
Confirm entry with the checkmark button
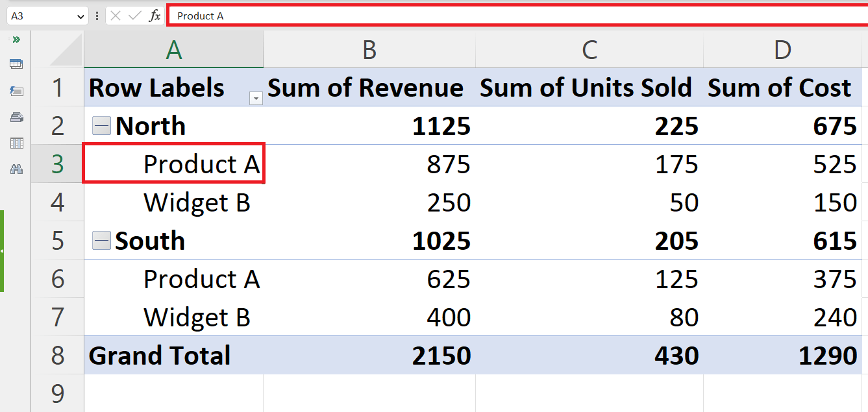click(x=134, y=16)
